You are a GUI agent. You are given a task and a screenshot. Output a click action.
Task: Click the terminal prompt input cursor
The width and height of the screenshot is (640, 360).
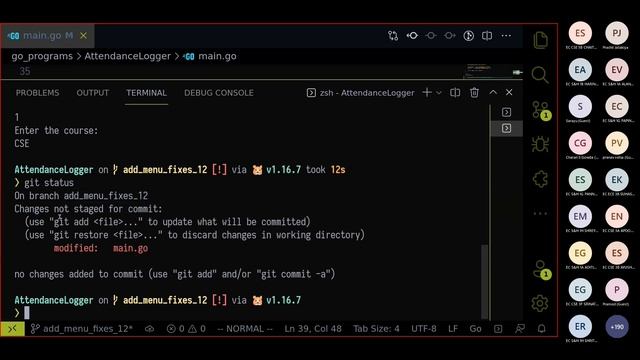pyautogui.click(x=27, y=313)
